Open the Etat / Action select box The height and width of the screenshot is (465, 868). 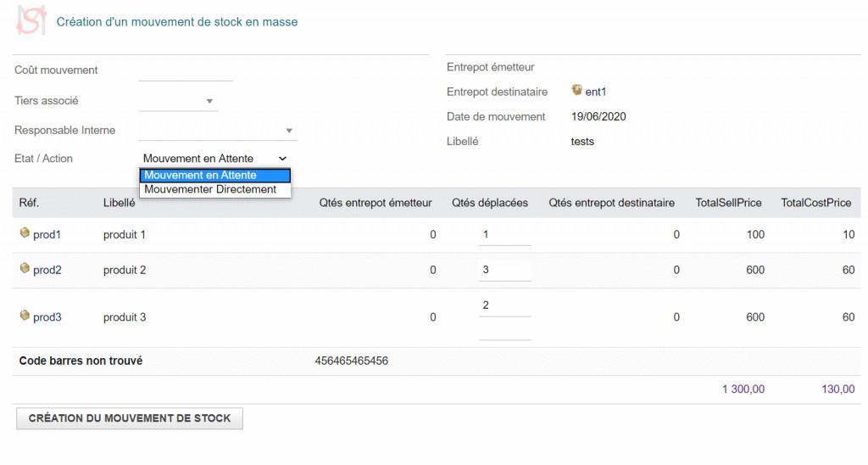pos(214,159)
